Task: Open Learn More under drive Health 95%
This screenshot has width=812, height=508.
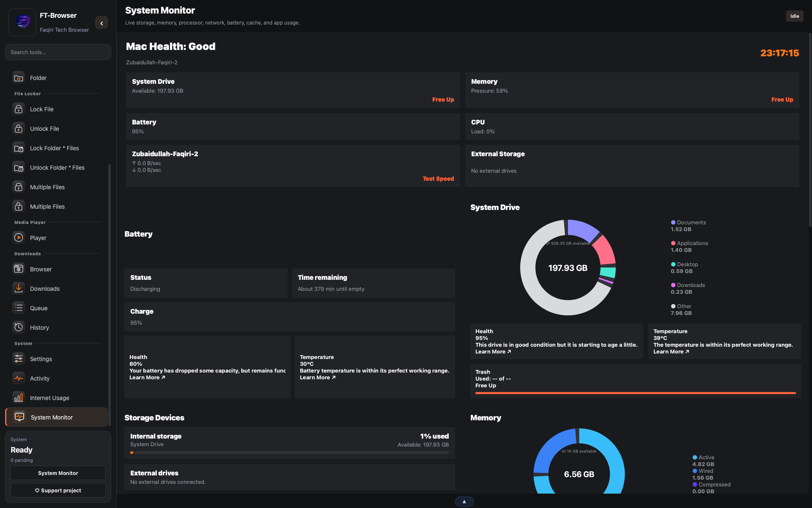Action: (493, 351)
